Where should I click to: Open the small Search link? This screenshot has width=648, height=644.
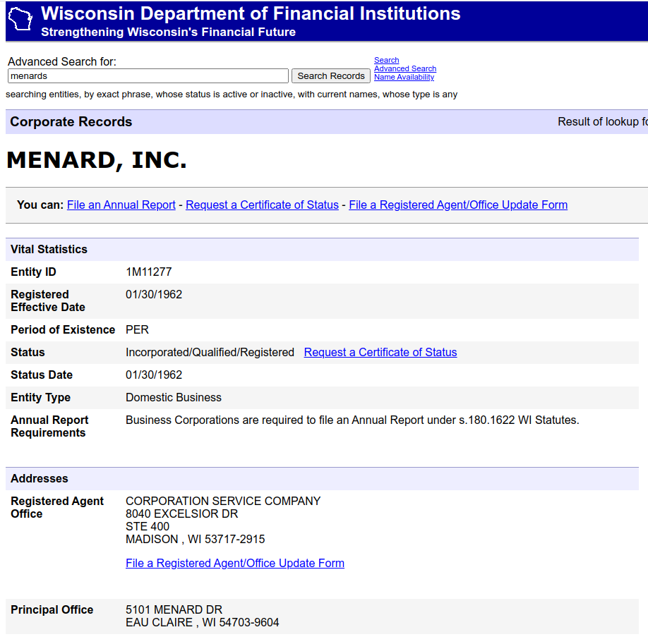click(x=386, y=61)
